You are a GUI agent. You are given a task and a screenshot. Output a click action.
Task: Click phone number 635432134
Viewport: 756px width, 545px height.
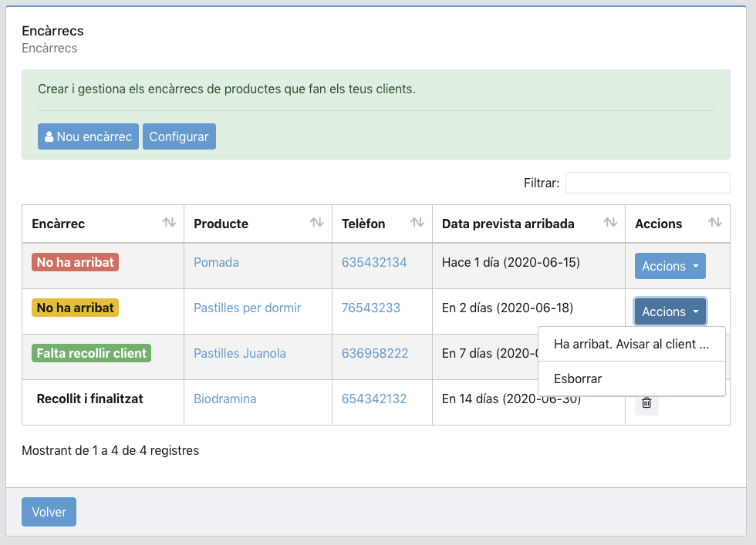[374, 262]
